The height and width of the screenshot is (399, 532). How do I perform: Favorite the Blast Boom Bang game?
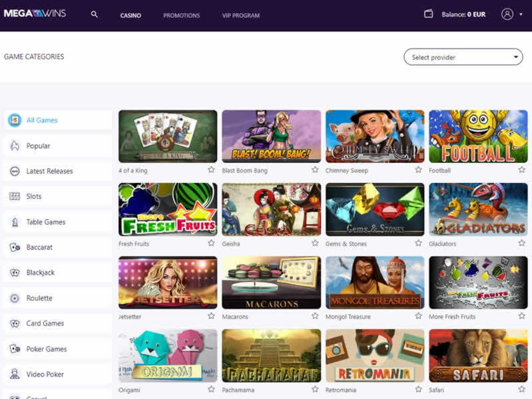(315, 170)
